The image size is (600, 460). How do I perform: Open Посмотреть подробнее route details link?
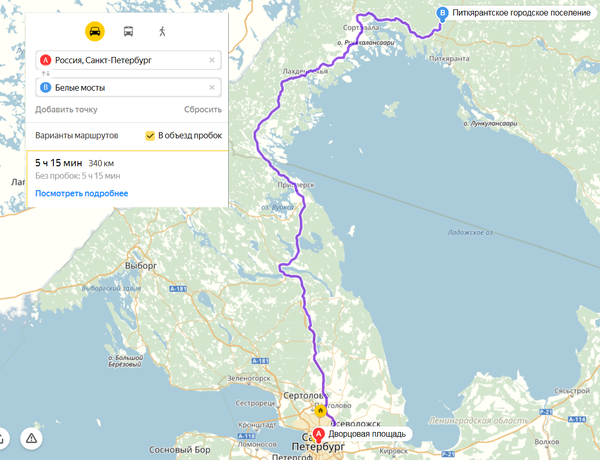pyautogui.click(x=82, y=193)
